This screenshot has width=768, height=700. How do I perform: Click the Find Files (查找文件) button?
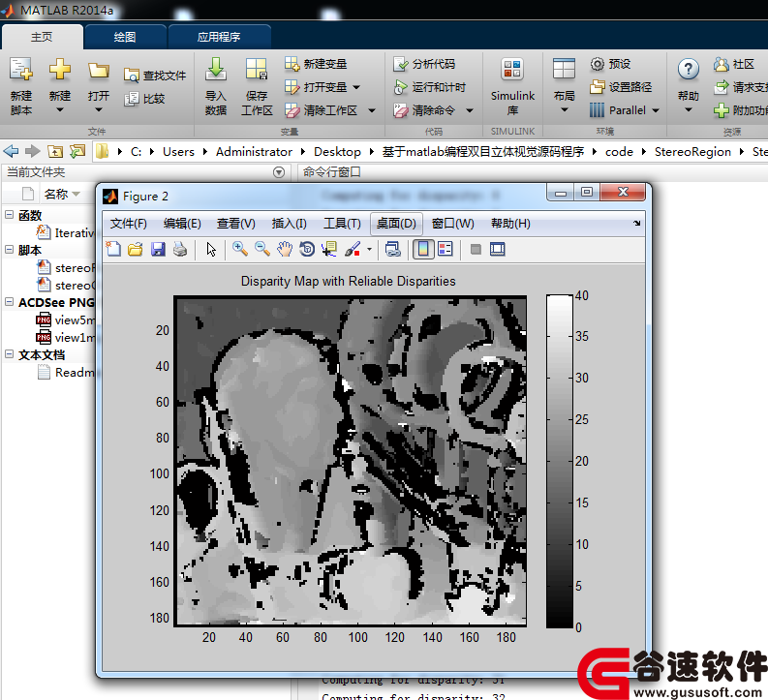pos(155,76)
